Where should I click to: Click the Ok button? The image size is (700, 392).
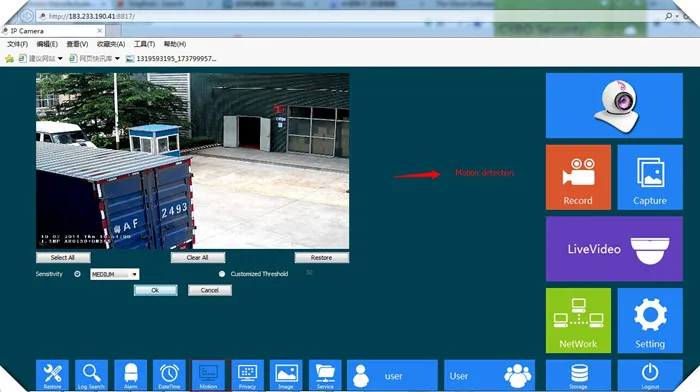pos(155,290)
